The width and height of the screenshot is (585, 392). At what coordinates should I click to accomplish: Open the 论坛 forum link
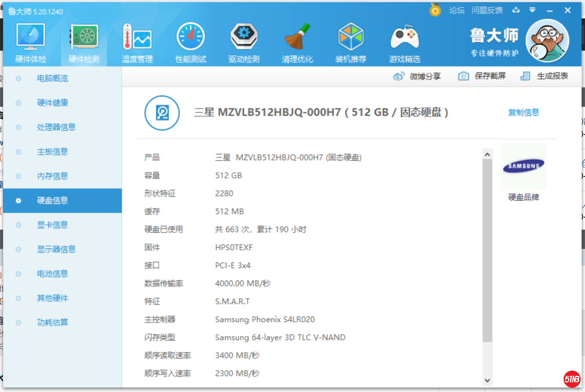(456, 10)
